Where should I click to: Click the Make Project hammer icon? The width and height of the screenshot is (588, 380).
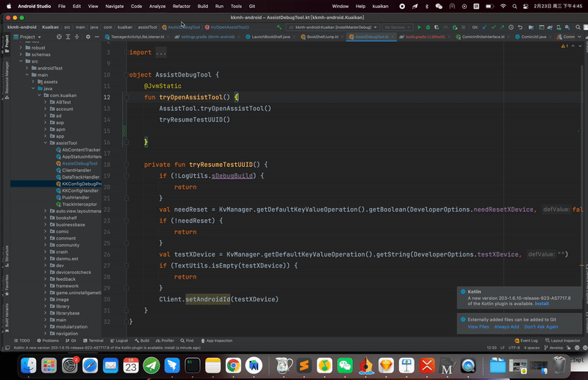pos(279,27)
